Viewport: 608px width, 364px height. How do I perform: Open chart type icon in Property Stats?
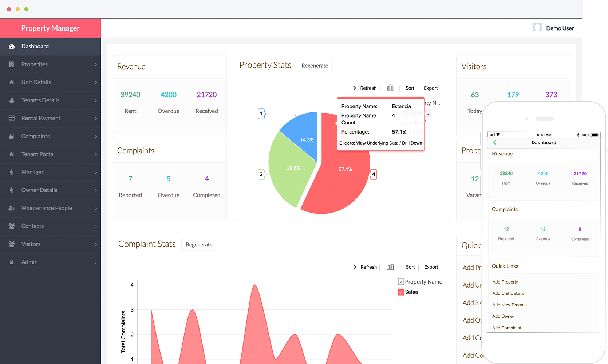pos(390,88)
